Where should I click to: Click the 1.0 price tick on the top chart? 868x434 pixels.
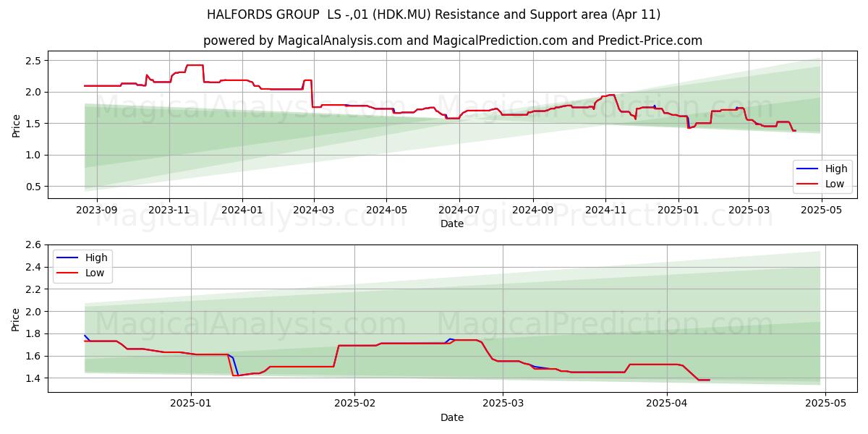(x=35, y=155)
